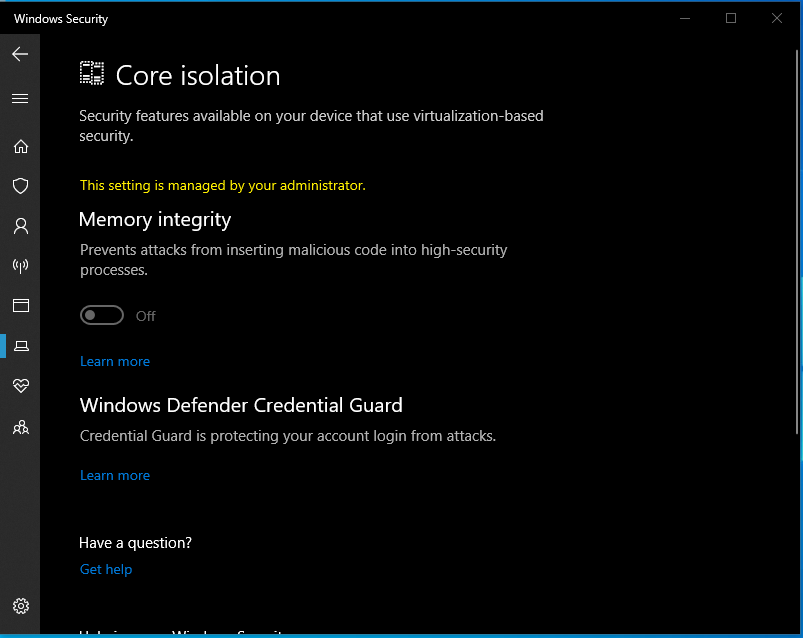Expand the hamburger navigation menu
Image resolution: width=803 pixels, height=638 pixels.
20,99
